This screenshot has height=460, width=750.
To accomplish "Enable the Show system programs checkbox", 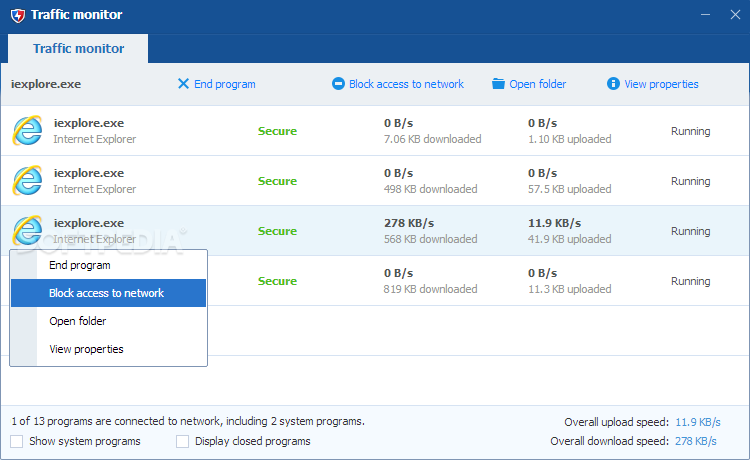I will click(17, 441).
